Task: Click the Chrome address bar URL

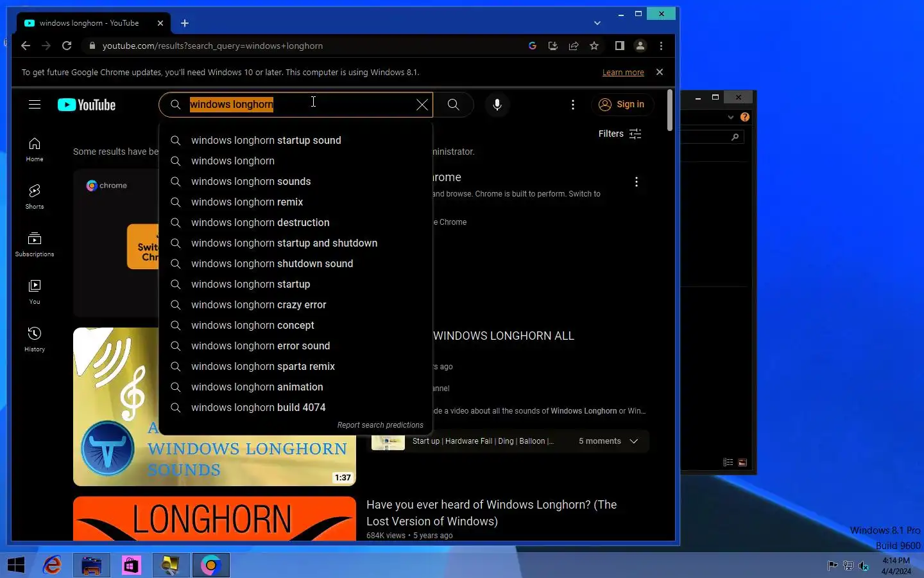Action: 212,46
